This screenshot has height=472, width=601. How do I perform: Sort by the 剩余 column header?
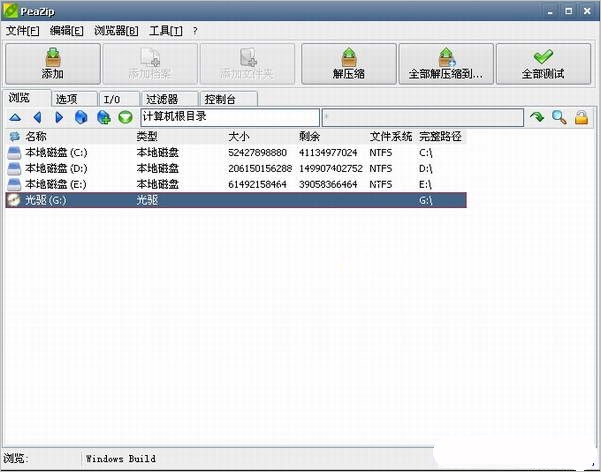click(310, 136)
